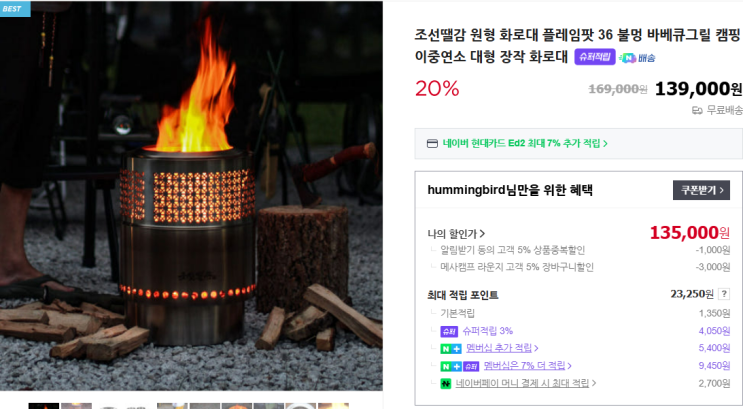
Task: Click the credit card icon in Hyundai card banner
Action: pos(432,144)
